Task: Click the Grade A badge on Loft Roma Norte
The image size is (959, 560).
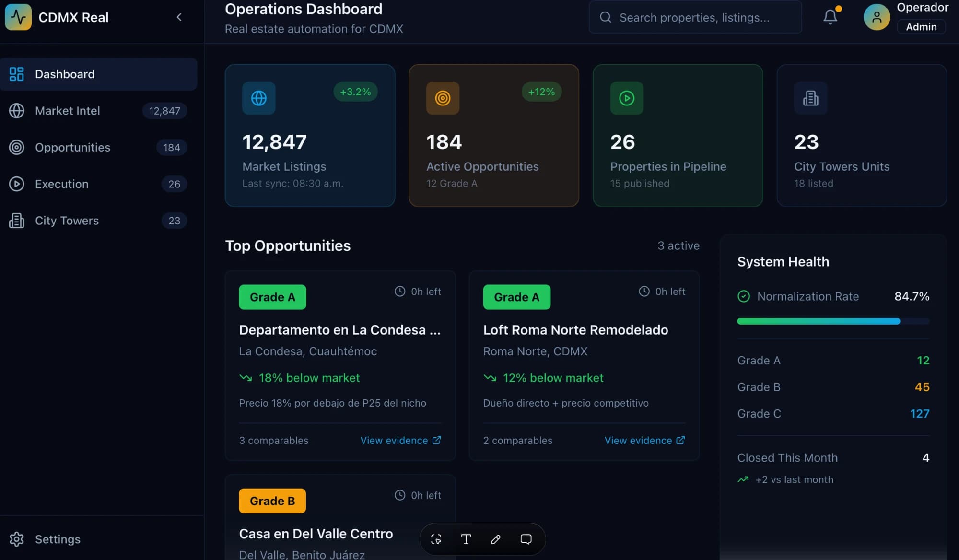Action: point(517,297)
